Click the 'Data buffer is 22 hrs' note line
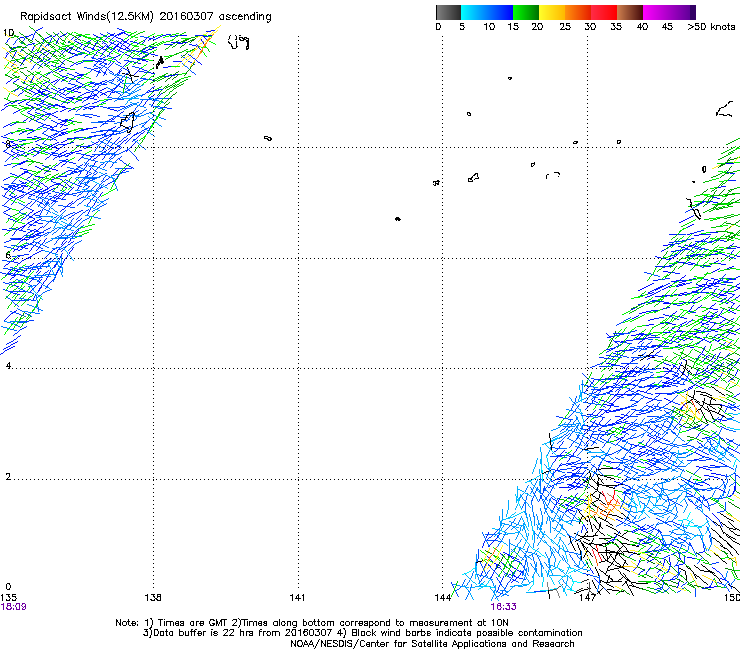 (x=363, y=633)
